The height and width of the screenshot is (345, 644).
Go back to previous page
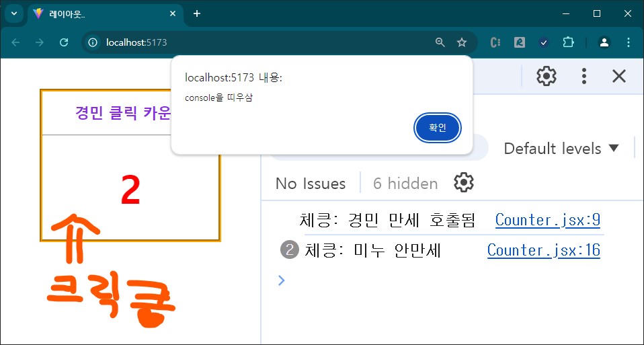(15, 42)
